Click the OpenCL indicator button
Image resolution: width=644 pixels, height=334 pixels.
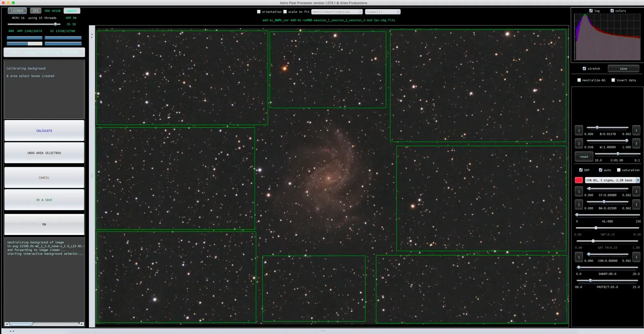[x=72, y=11]
